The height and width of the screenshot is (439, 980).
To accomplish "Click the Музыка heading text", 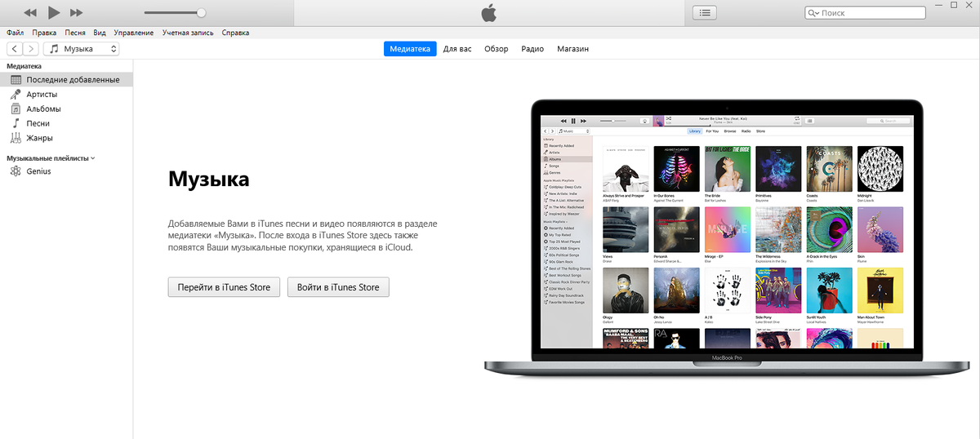I will click(209, 180).
